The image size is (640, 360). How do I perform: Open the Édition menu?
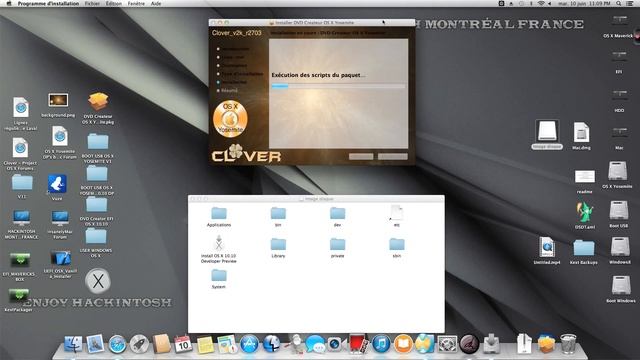114,3
